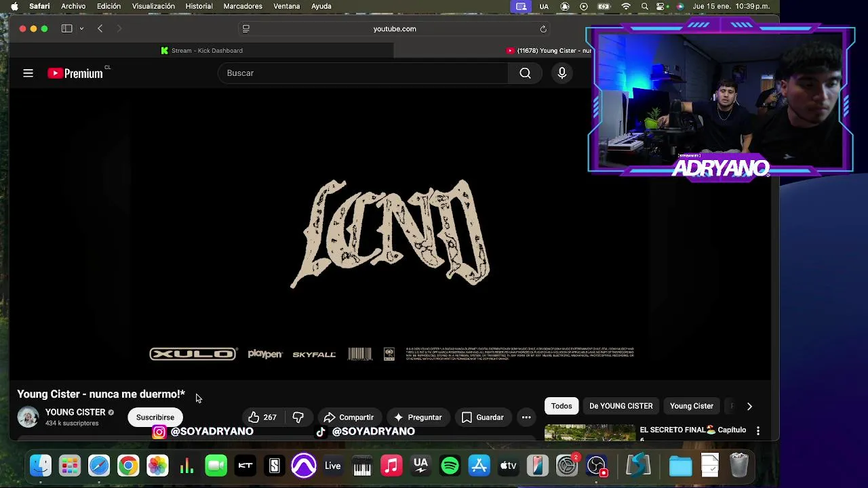Show next filter chips arrow
This screenshot has height=488, width=868.
click(x=749, y=406)
